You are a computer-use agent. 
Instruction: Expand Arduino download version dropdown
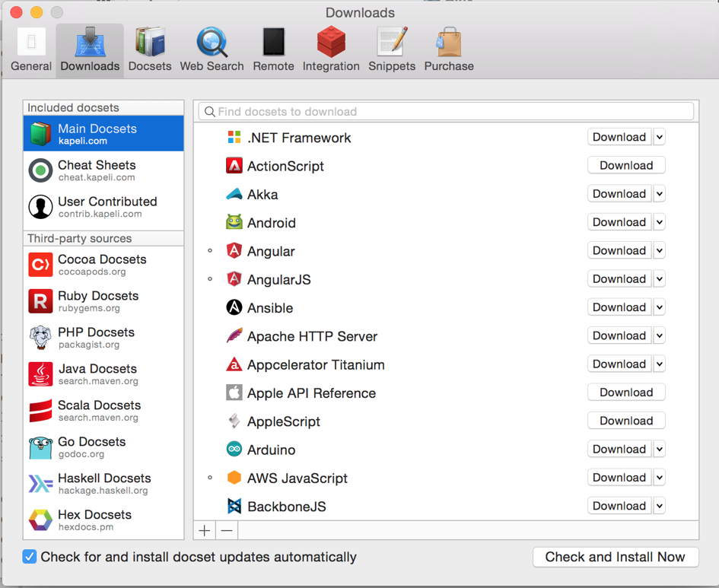660,449
